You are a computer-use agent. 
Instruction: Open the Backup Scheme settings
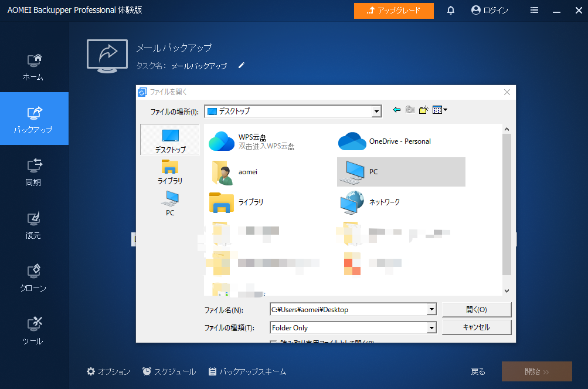247,371
